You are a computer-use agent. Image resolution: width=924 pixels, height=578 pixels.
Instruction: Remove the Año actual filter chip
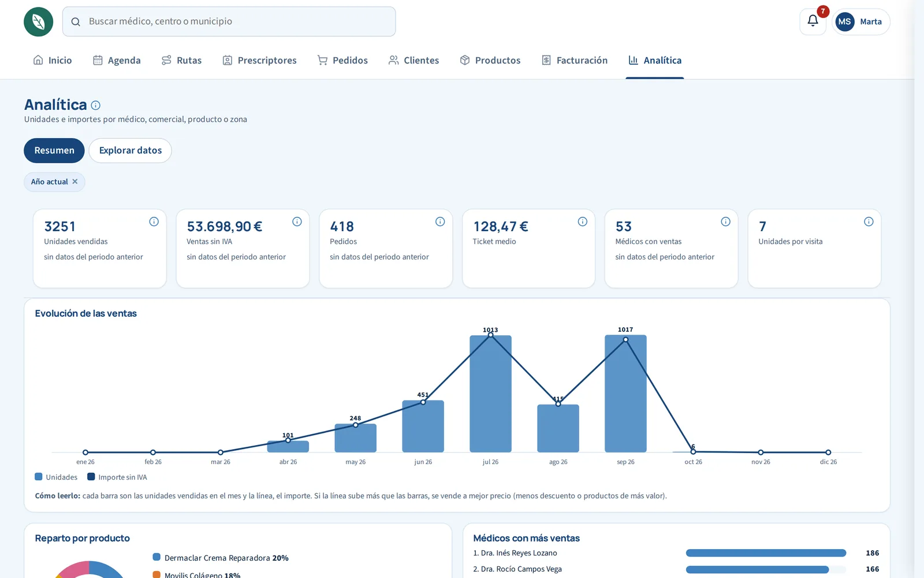tap(75, 181)
